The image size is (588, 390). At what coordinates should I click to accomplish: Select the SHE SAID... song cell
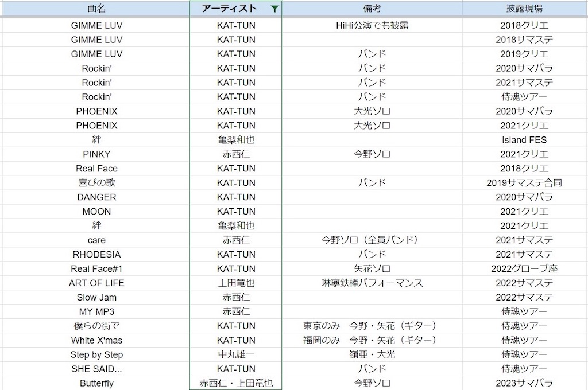coord(96,369)
